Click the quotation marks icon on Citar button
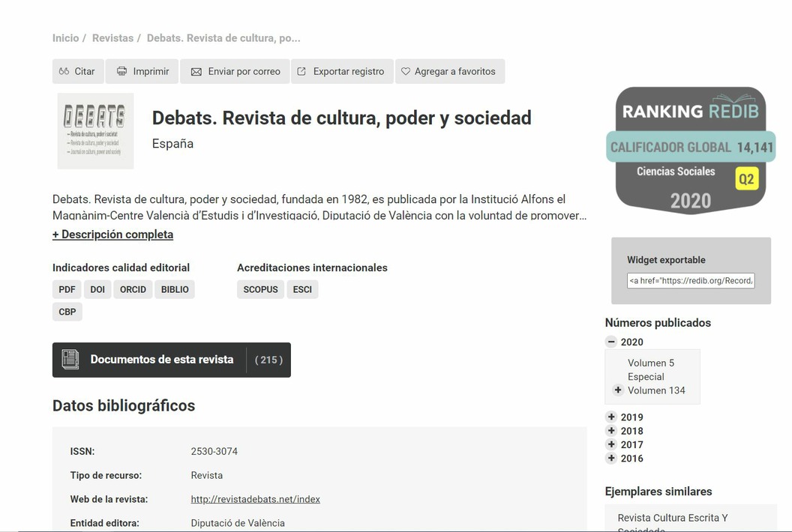 coord(65,71)
